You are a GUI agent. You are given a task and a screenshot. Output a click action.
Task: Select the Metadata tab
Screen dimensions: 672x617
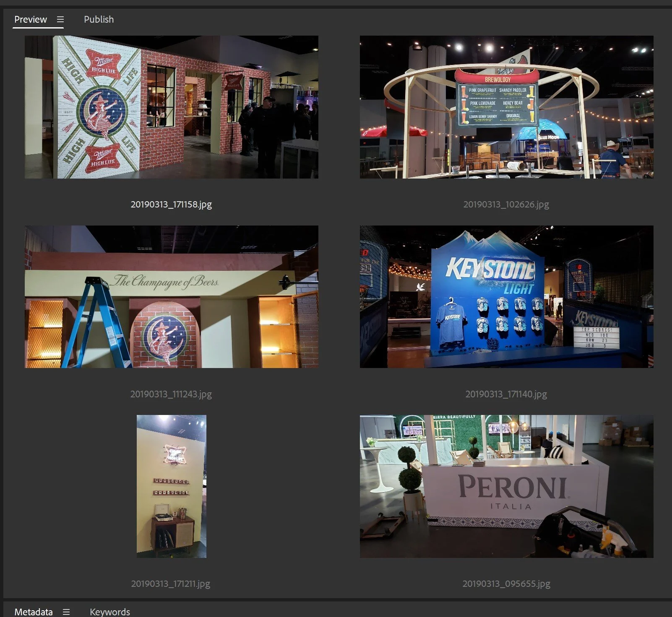tap(34, 612)
